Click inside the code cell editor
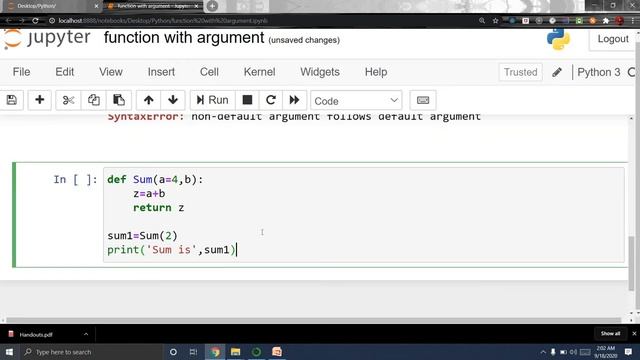The height and width of the screenshot is (360, 640). [x=364, y=215]
